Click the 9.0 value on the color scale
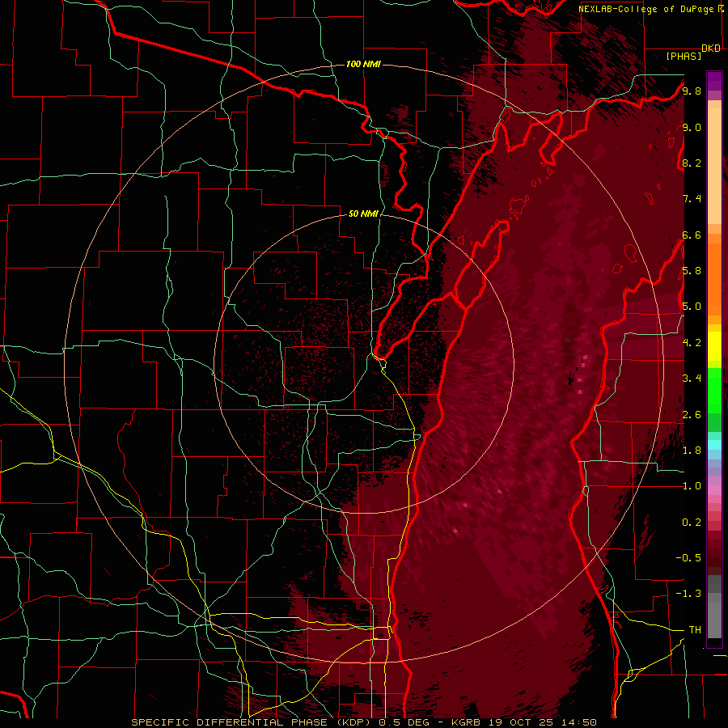 click(x=692, y=127)
